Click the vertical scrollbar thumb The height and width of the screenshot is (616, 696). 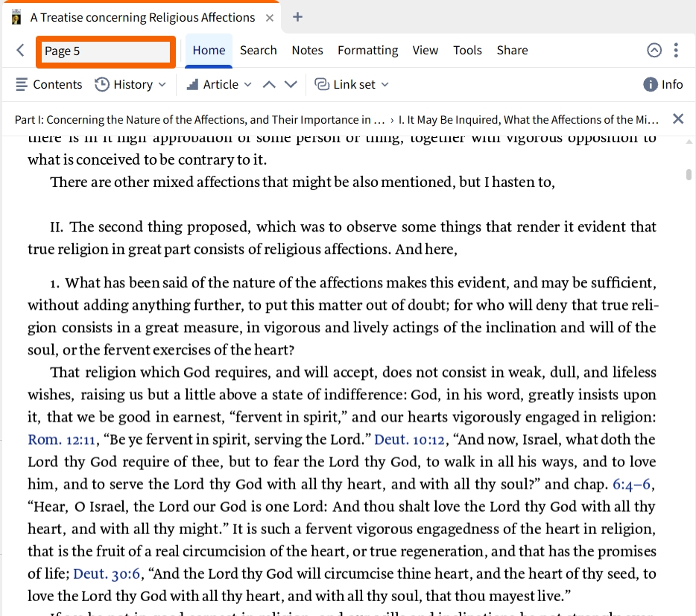[689, 174]
